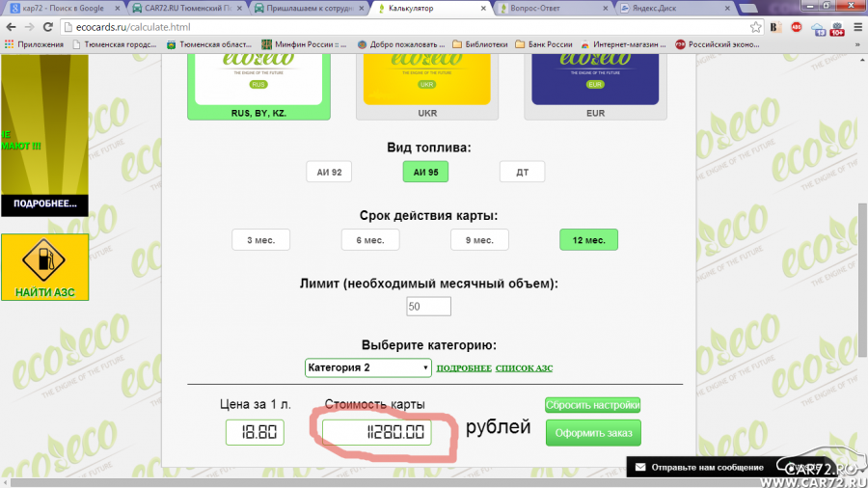Click the ПОДРОБНЕЕ... banner button
The width and height of the screenshot is (868, 488).
[44, 204]
